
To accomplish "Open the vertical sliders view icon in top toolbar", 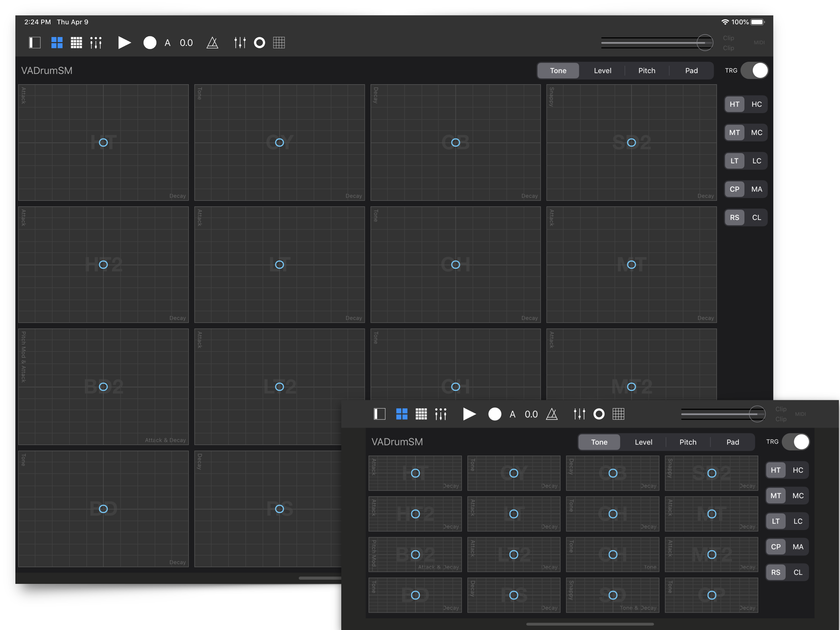I will (x=96, y=42).
